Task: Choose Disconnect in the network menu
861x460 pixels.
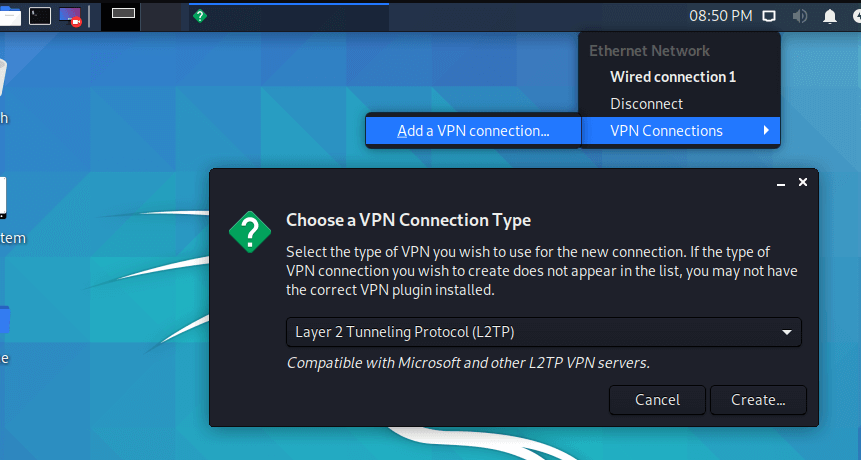Action: 646,104
